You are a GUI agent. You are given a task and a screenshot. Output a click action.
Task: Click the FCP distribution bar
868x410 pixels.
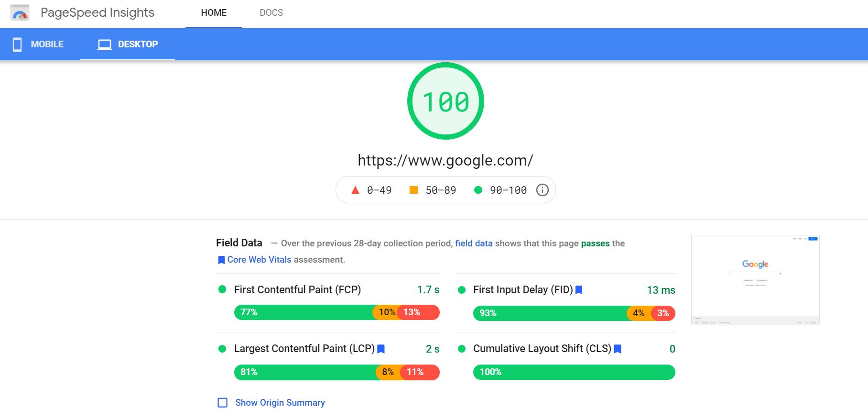coord(336,312)
